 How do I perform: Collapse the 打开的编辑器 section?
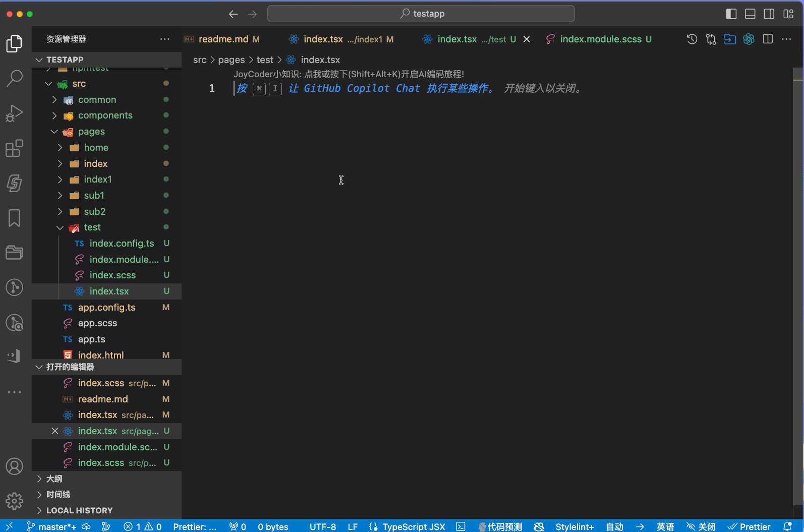[x=106, y=367]
